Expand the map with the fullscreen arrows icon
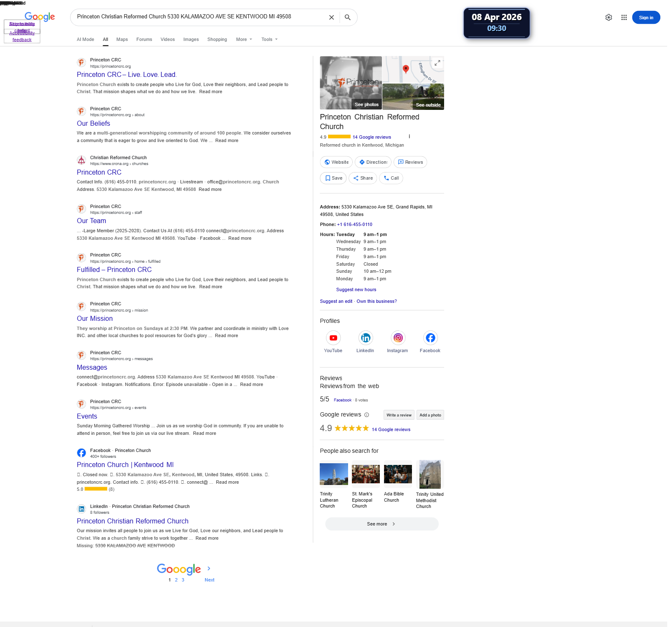 437,63
